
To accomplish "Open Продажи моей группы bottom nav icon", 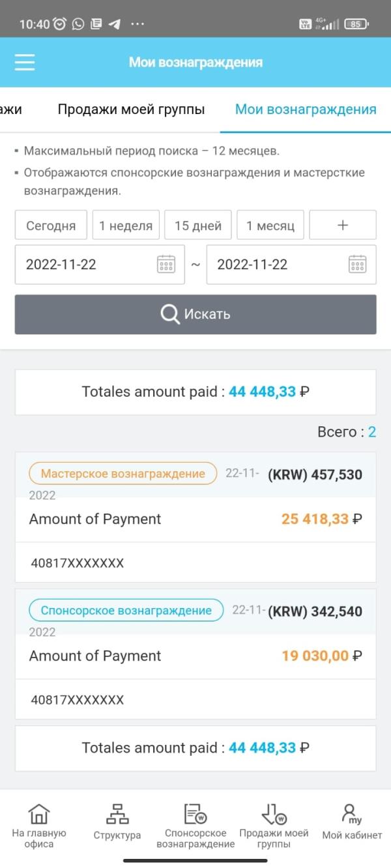I will click(274, 814).
